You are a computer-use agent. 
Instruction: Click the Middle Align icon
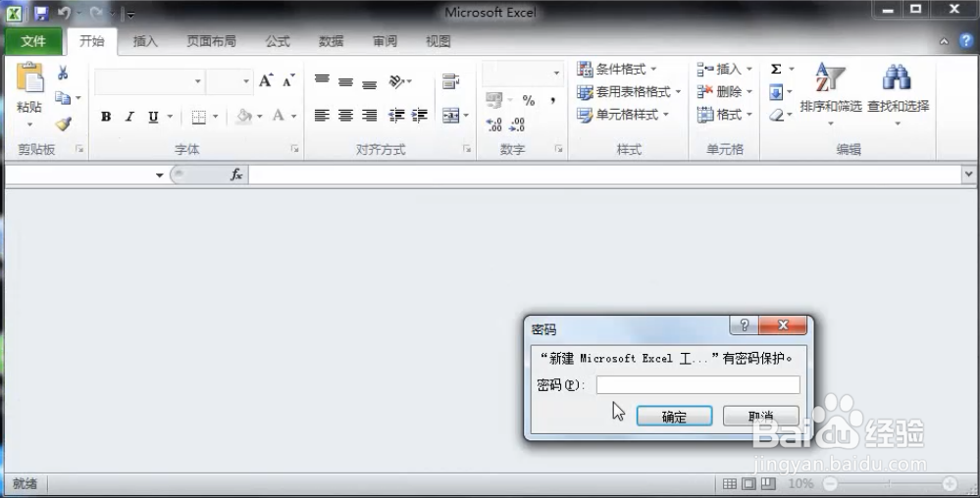[x=345, y=81]
